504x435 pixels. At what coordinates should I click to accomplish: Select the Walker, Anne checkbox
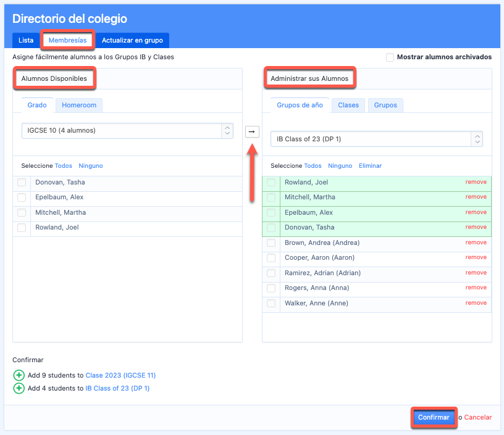point(271,304)
